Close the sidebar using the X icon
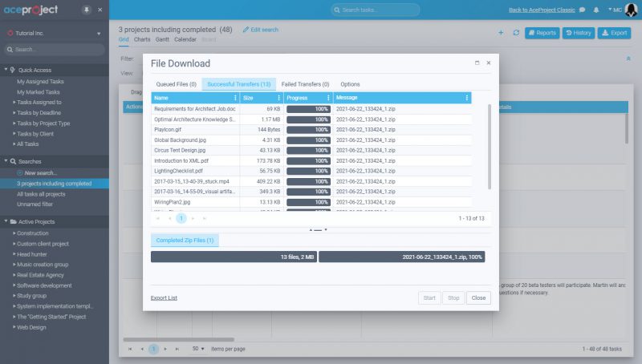Viewport: 642px width, 364px height. 100,10
